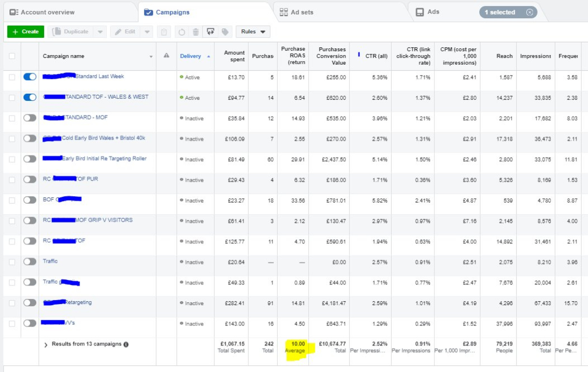Click info icon beside Results from 13 campaigns
Screen dimensions: 588x372
click(x=126, y=344)
